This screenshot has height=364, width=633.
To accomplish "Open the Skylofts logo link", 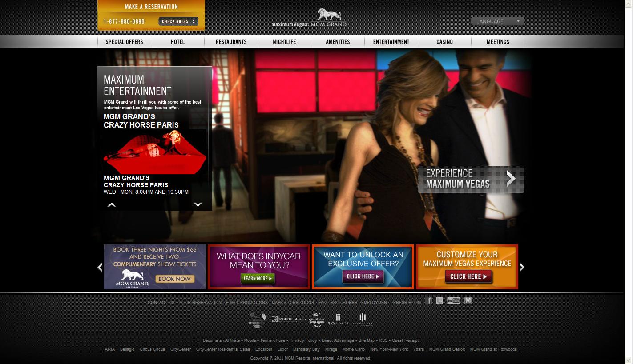I will [x=338, y=319].
